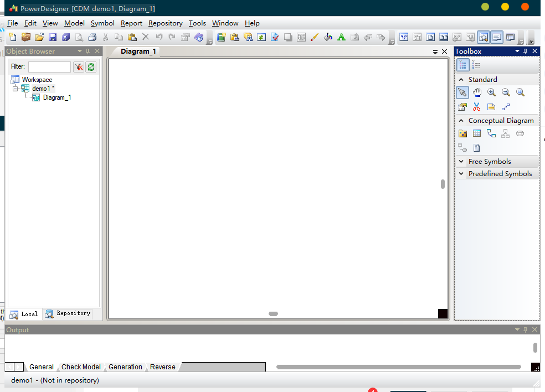Select the Inheritance tool in Toolbox
The height and width of the screenshot is (392, 545).
tap(506, 133)
